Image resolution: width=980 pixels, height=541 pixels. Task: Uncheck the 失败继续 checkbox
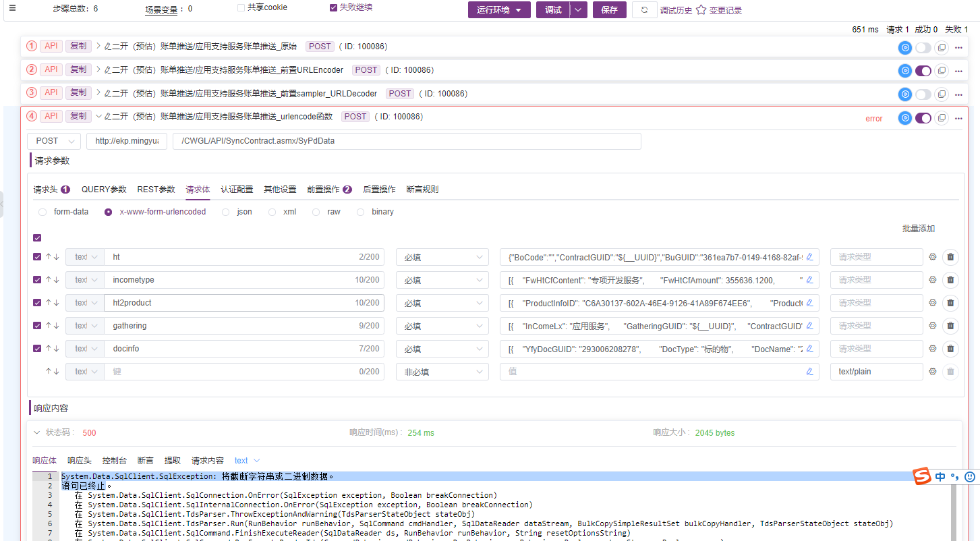click(x=333, y=7)
